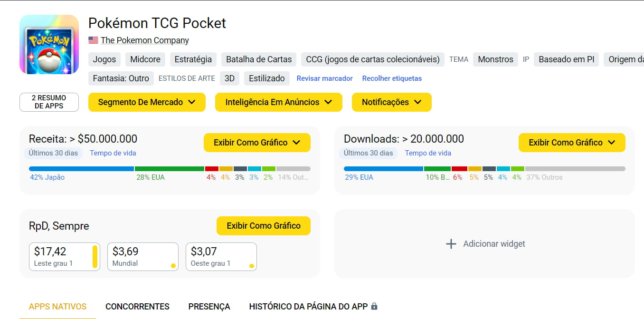Click the blue Japão revenue bar segment
The image size is (644, 319).
(81, 169)
